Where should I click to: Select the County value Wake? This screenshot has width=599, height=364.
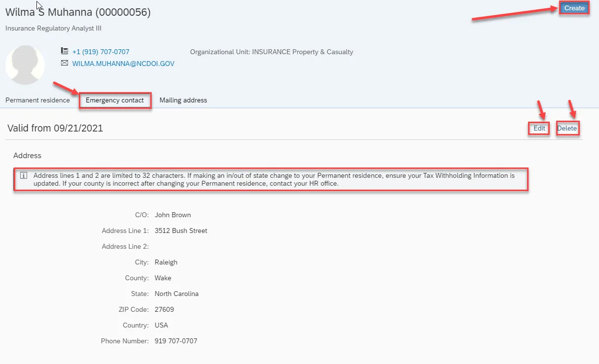pyautogui.click(x=163, y=278)
